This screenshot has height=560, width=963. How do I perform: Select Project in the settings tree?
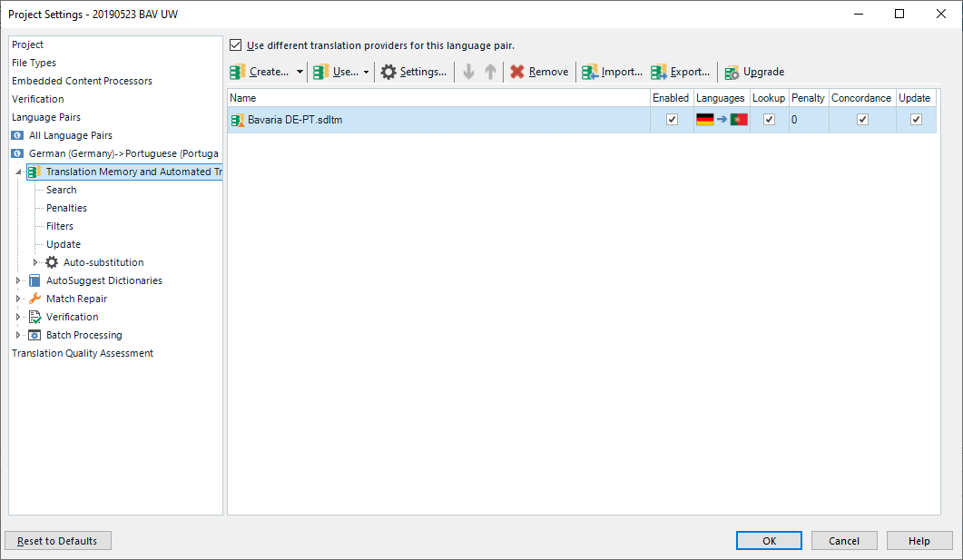coord(27,44)
